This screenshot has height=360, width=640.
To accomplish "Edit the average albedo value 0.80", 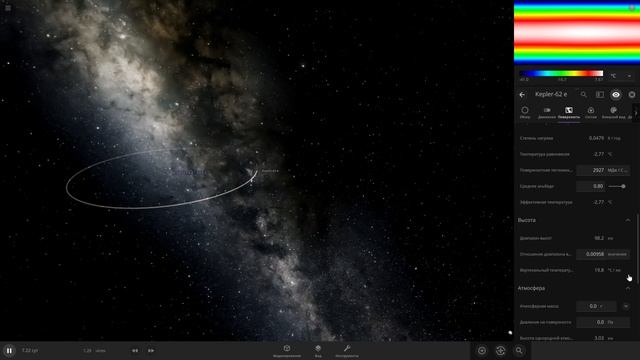I will [x=591, y=186].
